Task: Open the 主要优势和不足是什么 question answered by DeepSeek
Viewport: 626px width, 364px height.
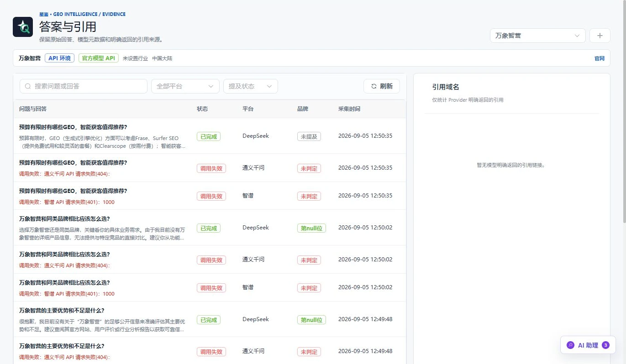Action: (x=62, y=311)
